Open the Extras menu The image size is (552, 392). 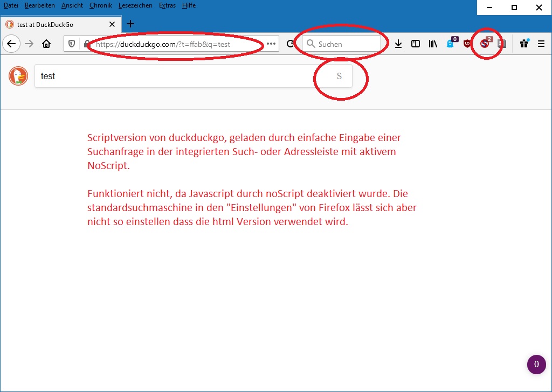167,5
